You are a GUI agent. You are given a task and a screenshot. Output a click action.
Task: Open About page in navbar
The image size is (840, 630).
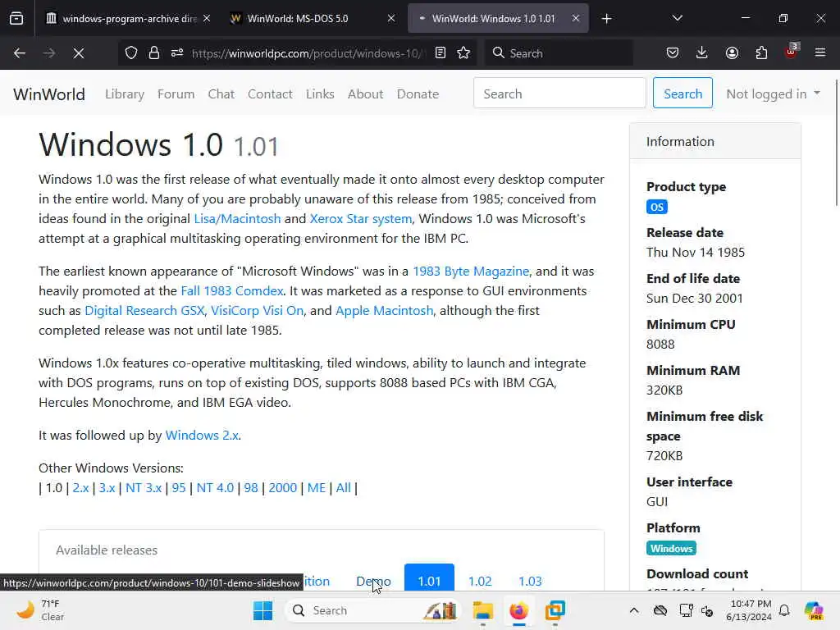click(x=365, y=94)
